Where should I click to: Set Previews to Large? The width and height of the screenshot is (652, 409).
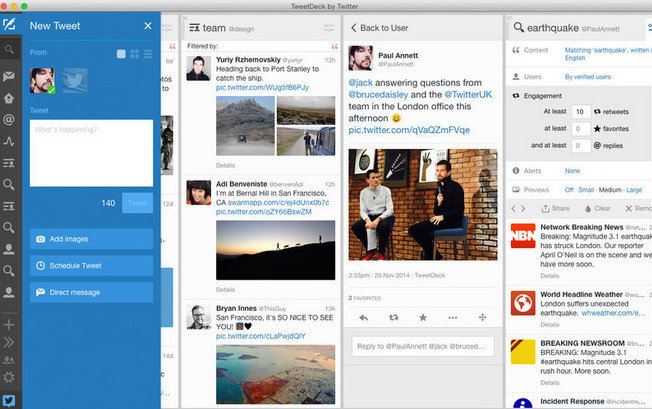tap(634, 190)
